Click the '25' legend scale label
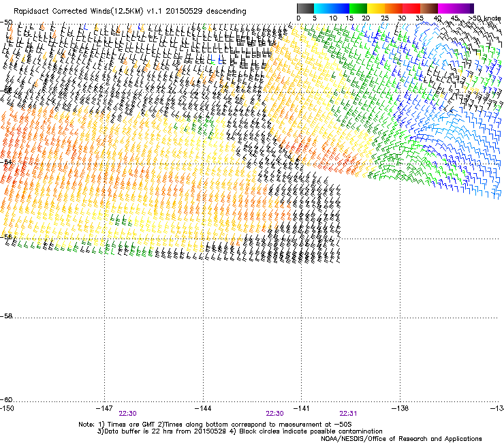Screen dimensions: 504x443 click(385, 18)
